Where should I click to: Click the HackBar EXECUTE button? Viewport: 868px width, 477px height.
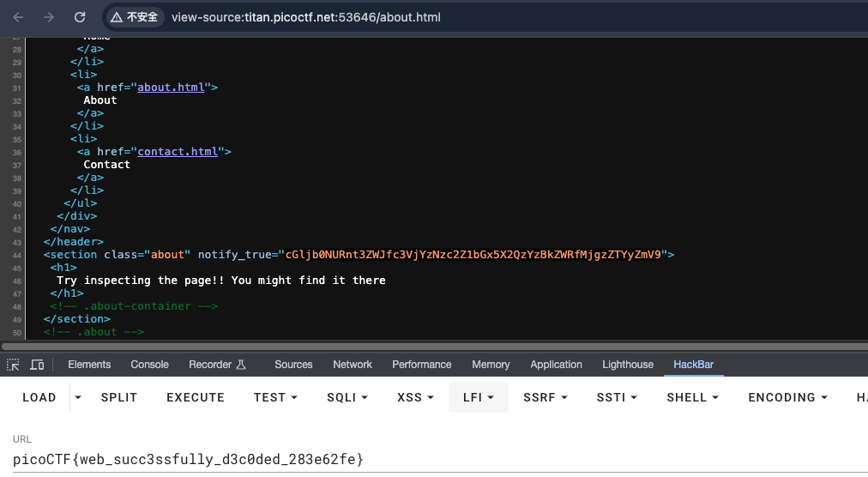[x=196, y=397]
